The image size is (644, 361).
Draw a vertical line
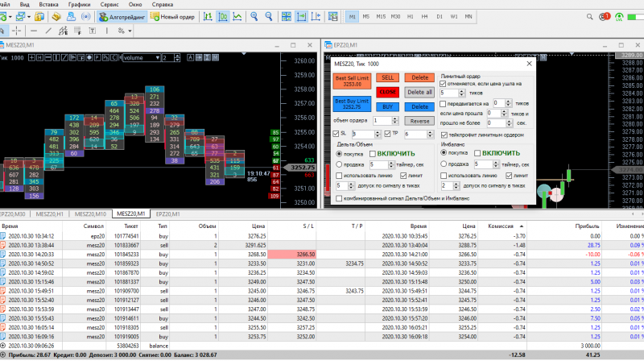click(x=107, y=31)
